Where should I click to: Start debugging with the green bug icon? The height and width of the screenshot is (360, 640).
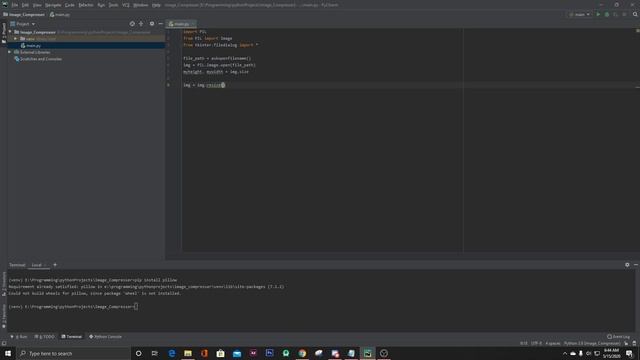[607, 14]
